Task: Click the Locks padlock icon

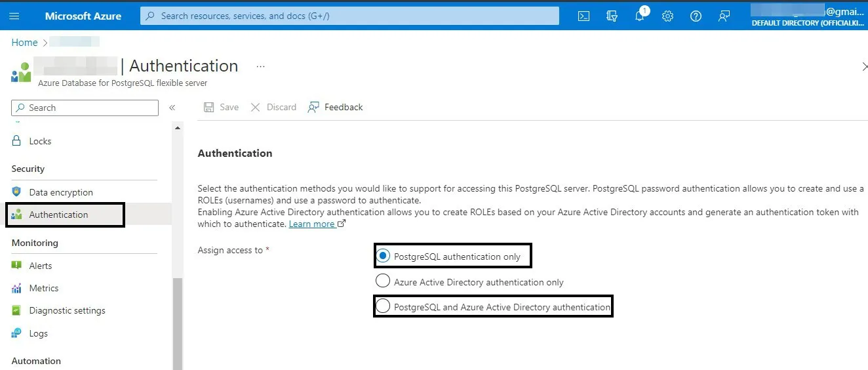Action: 17,140
